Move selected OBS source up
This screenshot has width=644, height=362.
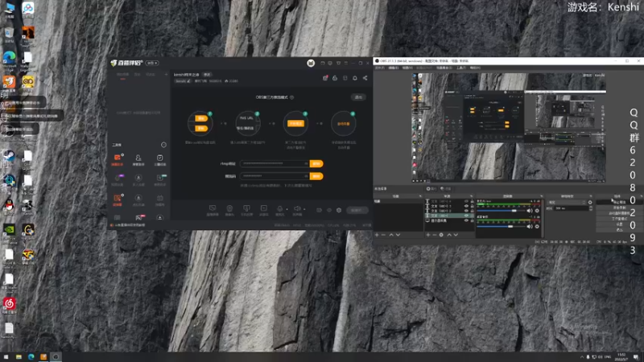point(449,235)
